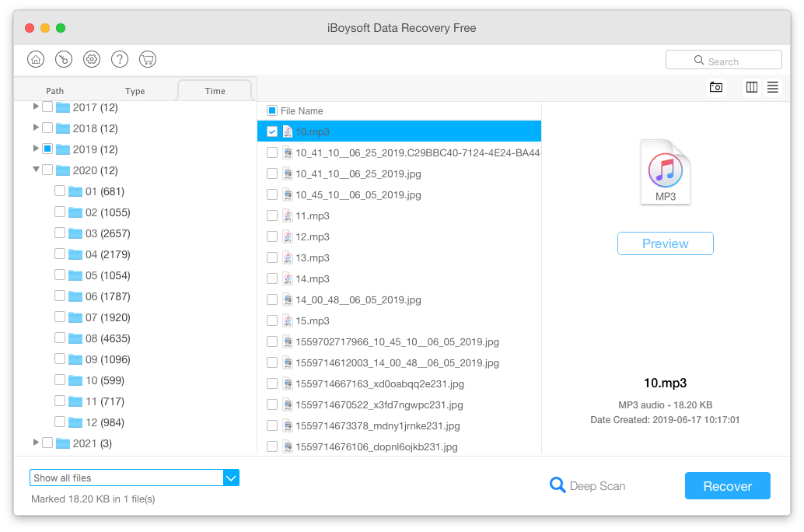Switch to the Path tab
804x532 pixels.
(55, 91)
